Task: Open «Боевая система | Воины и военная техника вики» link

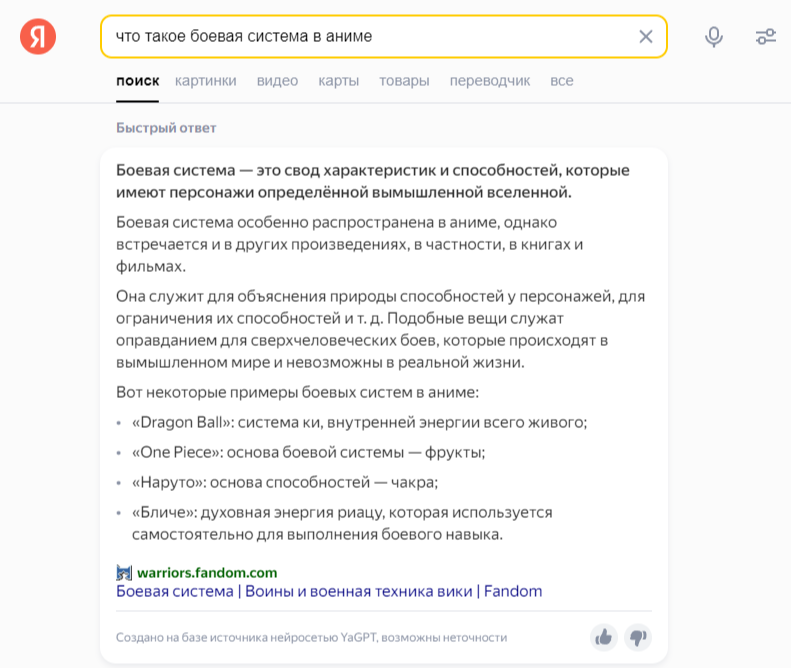Action: tap(329, 591)
